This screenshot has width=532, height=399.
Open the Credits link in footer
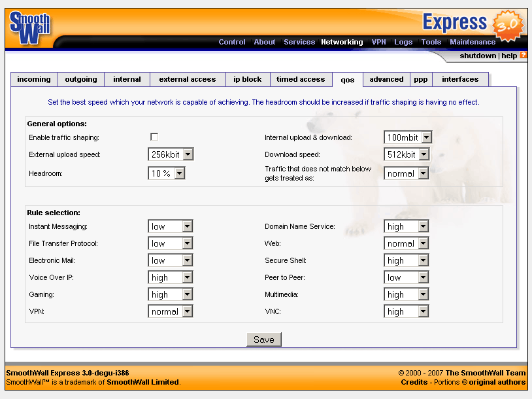[414, 382]
